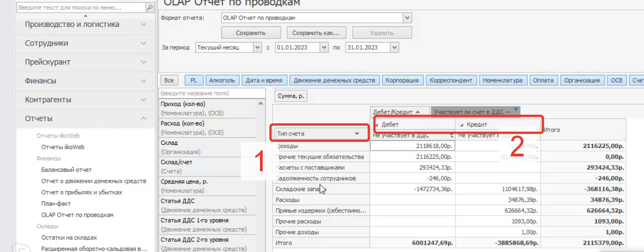Open the Текущий месяц period dropdown
The height and width of the screenshot is (252, 644).
[x=258, y=47]
